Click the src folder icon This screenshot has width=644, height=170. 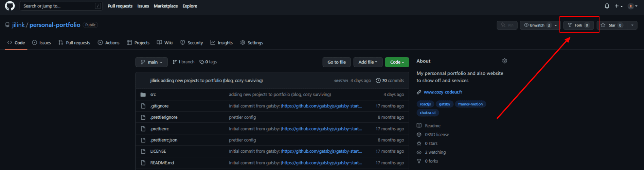pos(143,95)
